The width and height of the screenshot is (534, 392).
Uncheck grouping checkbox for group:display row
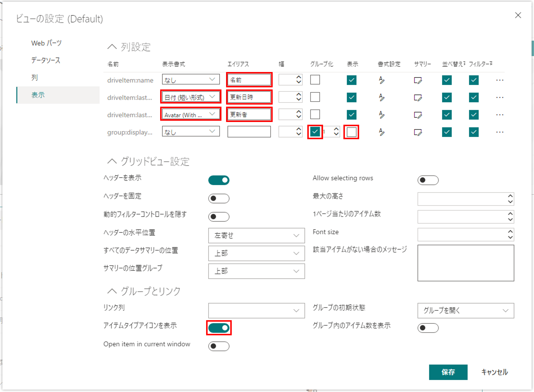pyautogui.click(x=315, y=132)
